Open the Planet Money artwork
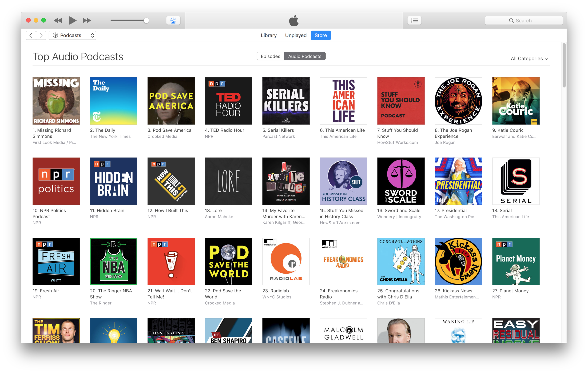The height and width of the screenshot is (373, 588). (x=516, y=262)
